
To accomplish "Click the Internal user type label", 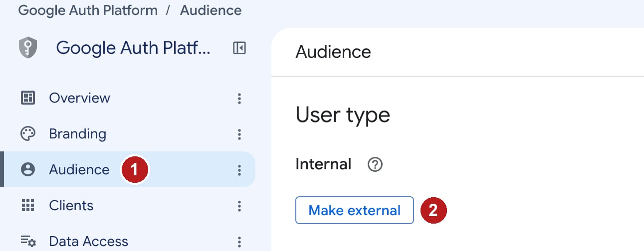I will (323, 164).
